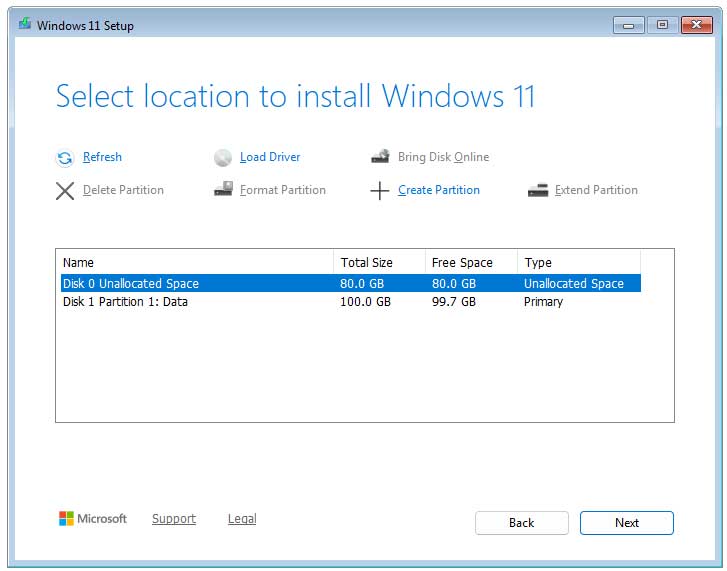
Task: Click the Free Space column header
Action: point(471,262)
